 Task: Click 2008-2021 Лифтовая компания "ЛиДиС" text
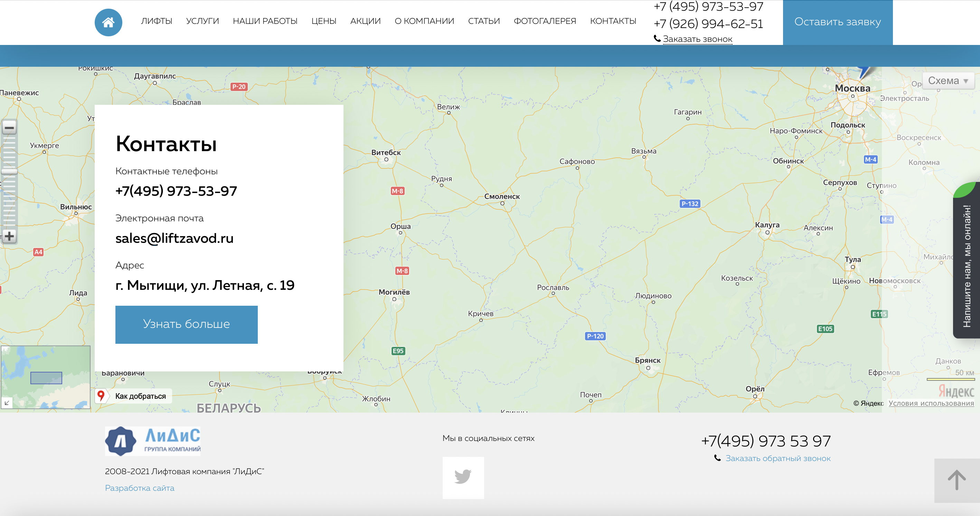(185, 471)
